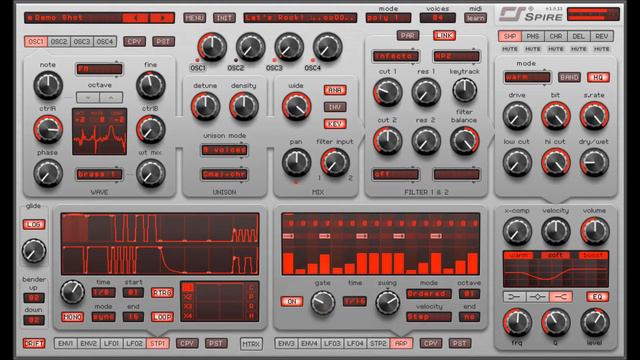Toggle the ANA switch

tap(335, 90)
